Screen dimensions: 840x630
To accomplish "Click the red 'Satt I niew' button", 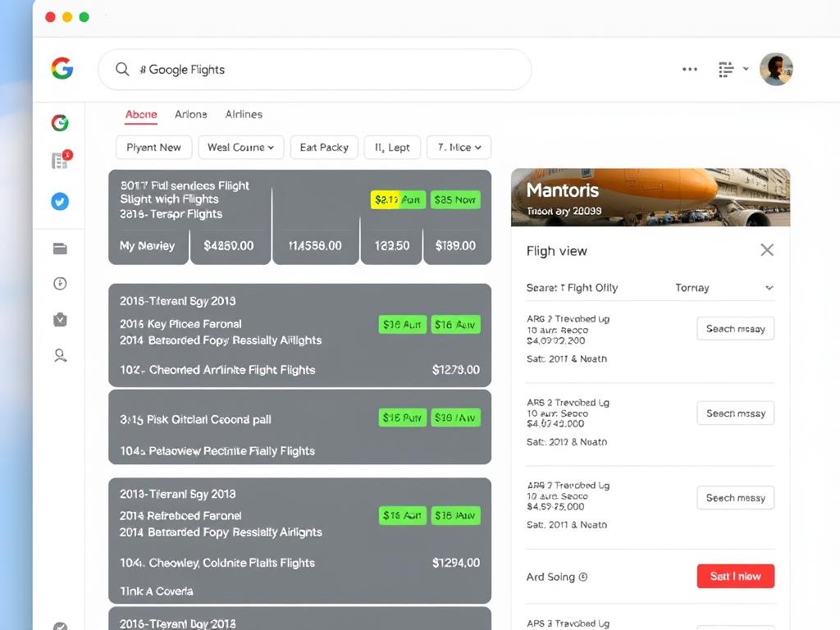I will [735, 576].
